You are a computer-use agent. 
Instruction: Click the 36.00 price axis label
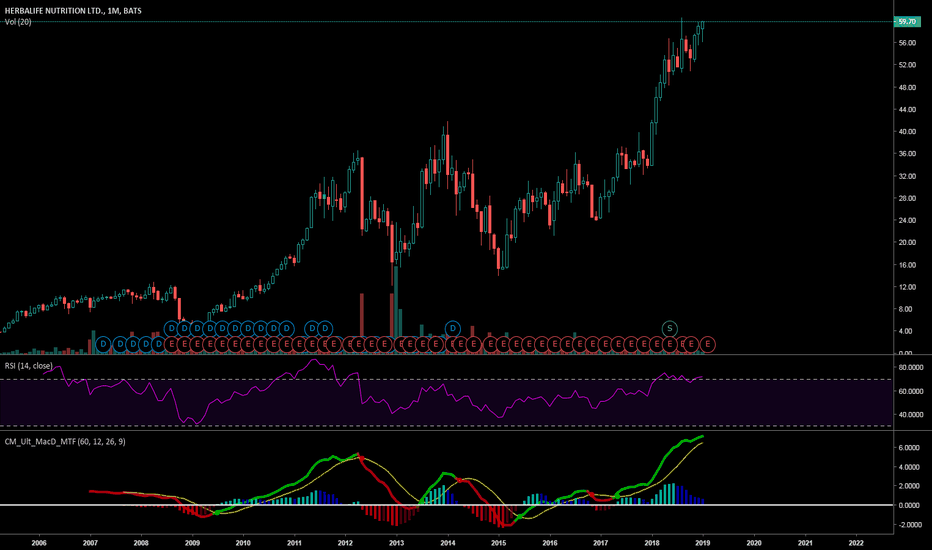[x=907, y=153]
